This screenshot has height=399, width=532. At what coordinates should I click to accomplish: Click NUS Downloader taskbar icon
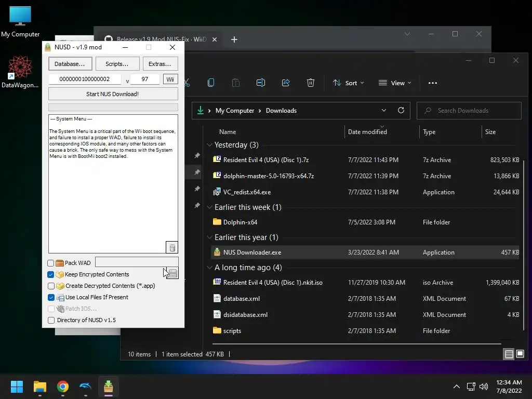108,387
